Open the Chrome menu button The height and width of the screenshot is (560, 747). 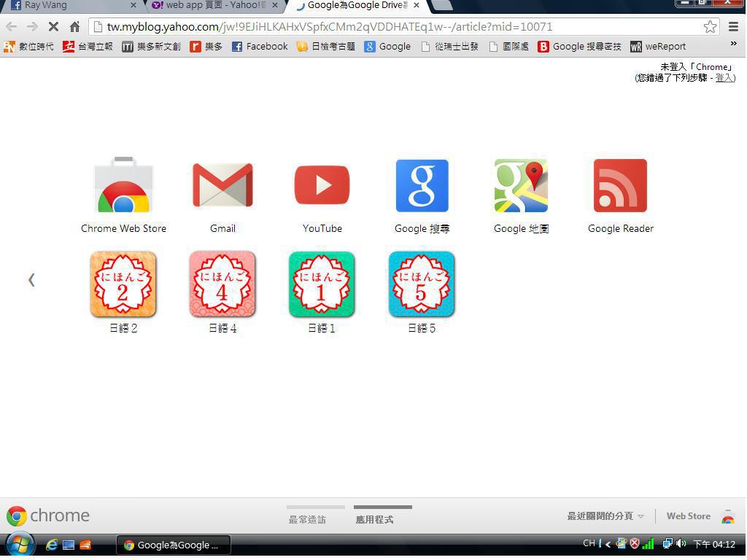click(x=734, y=27)
